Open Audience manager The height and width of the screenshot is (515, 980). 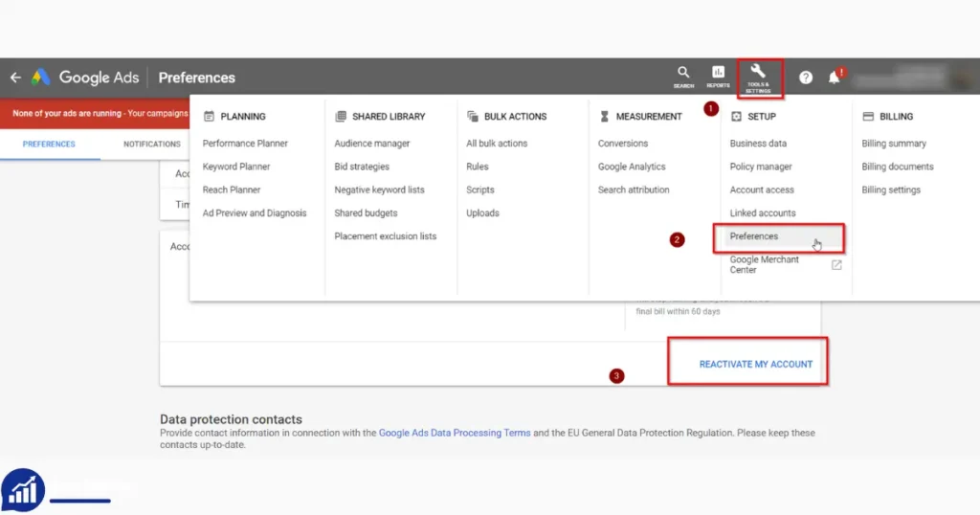pyautogui.click(x=372, y=144)
